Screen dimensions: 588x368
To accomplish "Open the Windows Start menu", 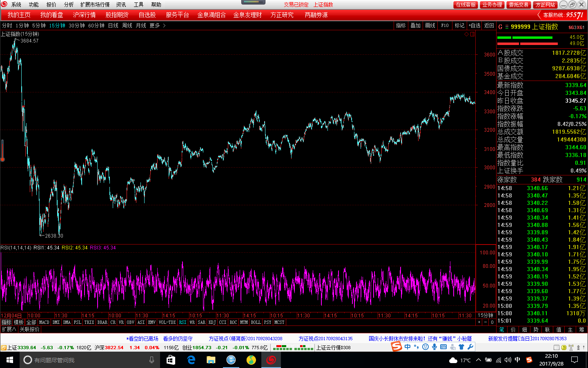I will [10, 360].
